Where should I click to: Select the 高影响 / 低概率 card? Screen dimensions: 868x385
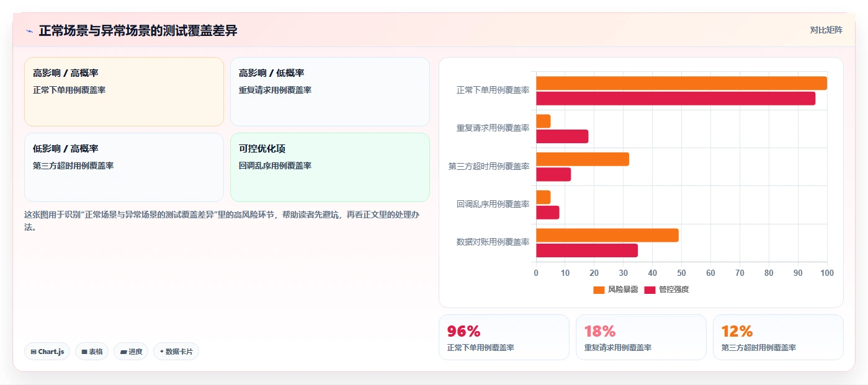330,92
